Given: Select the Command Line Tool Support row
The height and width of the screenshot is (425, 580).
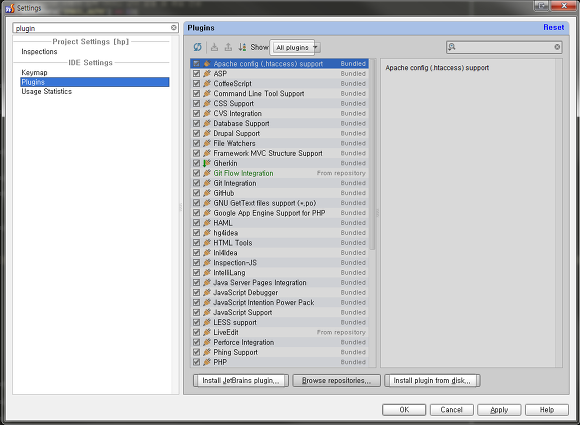Looking at the screenshot, I should coord(280,94).
